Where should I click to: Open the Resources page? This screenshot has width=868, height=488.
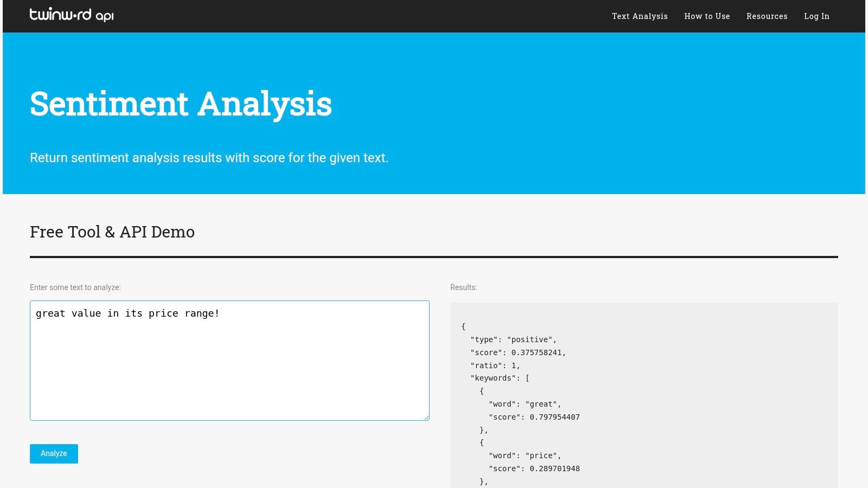tap(767, 16)
